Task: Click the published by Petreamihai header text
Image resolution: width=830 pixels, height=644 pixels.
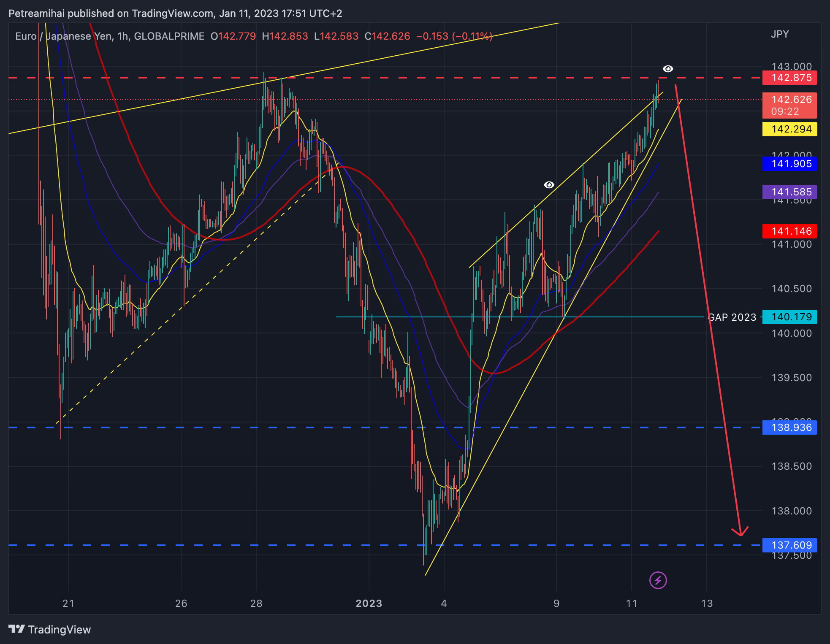Action: (x=175, y=14)
